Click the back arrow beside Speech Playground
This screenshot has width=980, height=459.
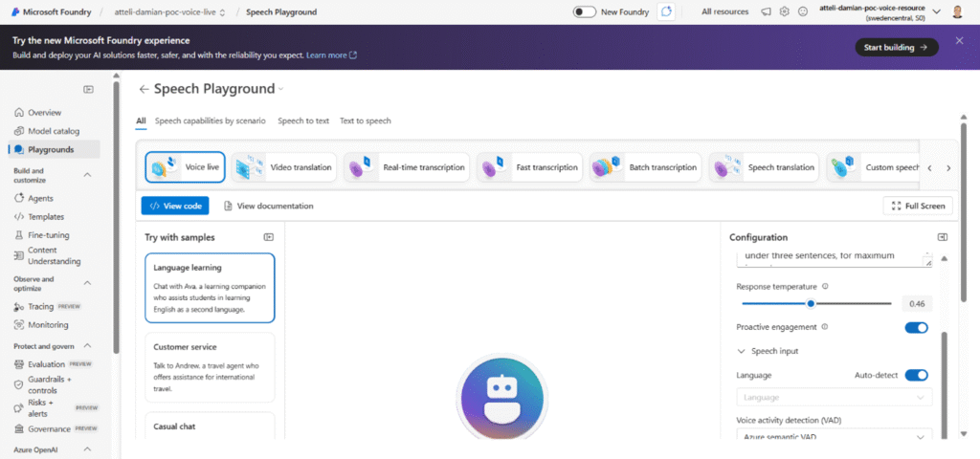[144, 89]
